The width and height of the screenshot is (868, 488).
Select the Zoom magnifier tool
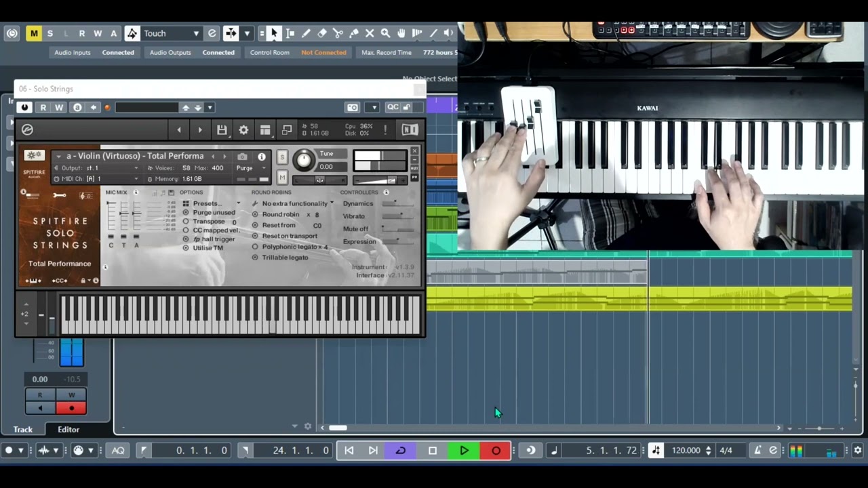[x=385, y=33]
